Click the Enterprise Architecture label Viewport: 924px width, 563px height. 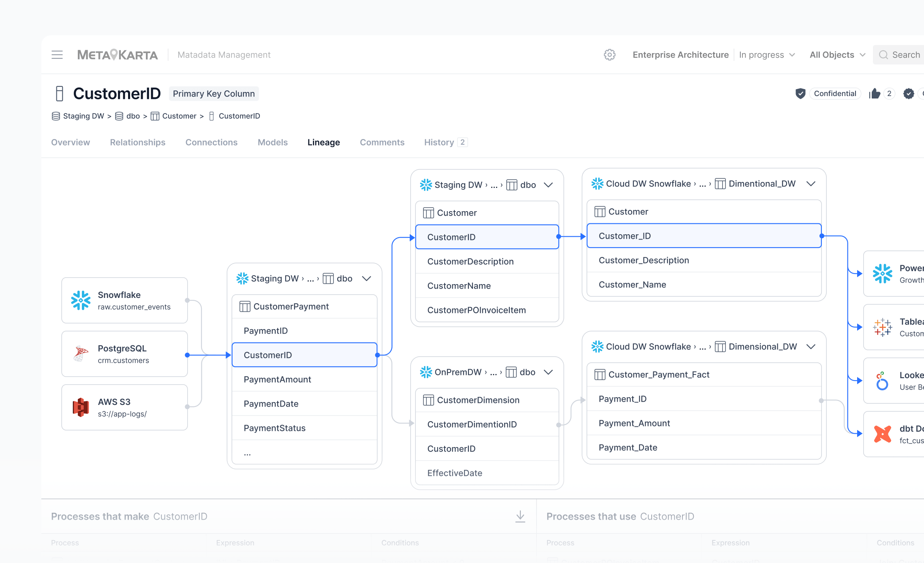pos(680,55)
